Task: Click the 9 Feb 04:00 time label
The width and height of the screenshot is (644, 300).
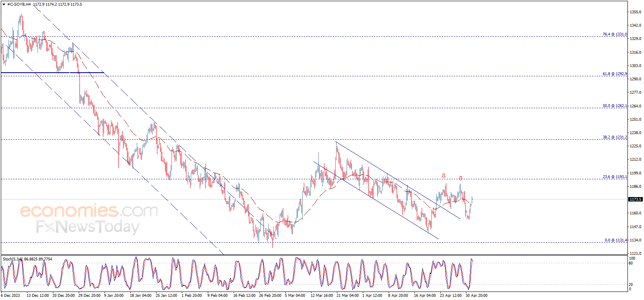Action: [x=217, y=296]
